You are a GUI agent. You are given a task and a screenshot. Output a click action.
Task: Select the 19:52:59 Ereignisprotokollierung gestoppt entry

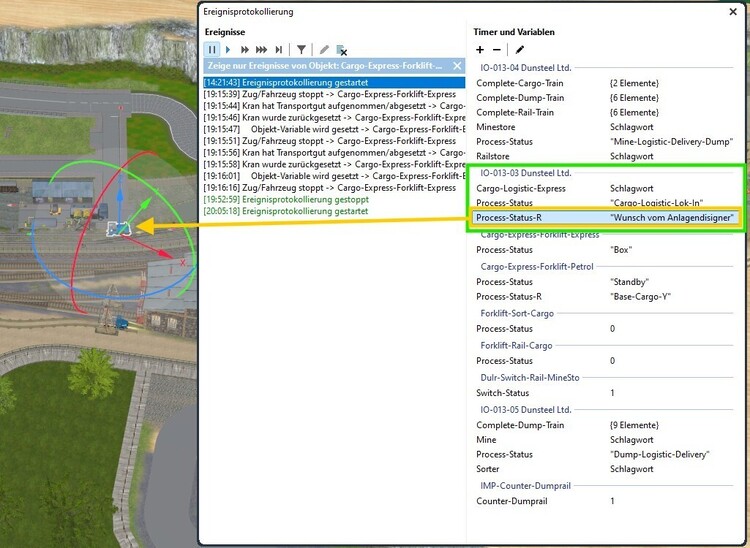pyautogui.click(x=334, y=199)
